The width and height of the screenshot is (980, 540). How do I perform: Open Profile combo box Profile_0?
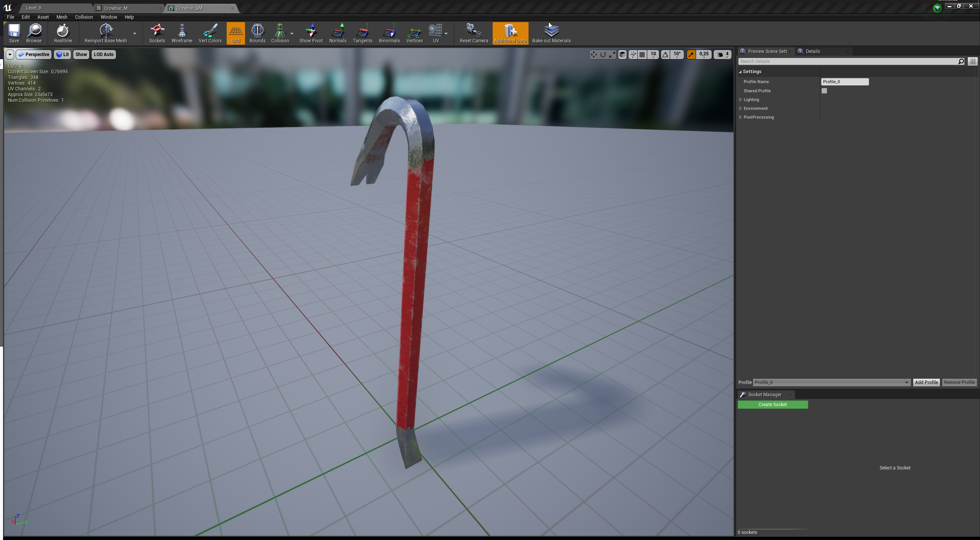pyautogui.click(x=832, y=382)
